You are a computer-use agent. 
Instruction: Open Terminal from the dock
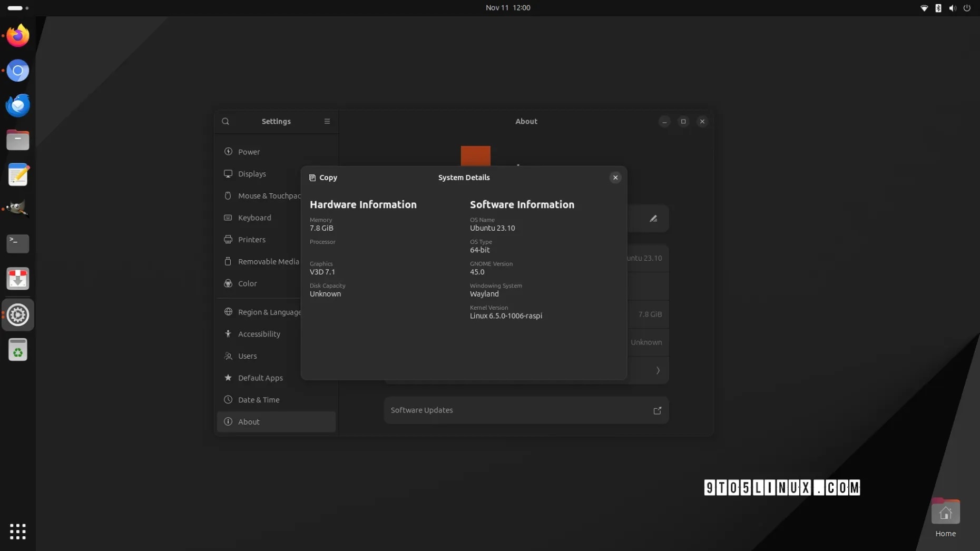click(x=18, y=244)
